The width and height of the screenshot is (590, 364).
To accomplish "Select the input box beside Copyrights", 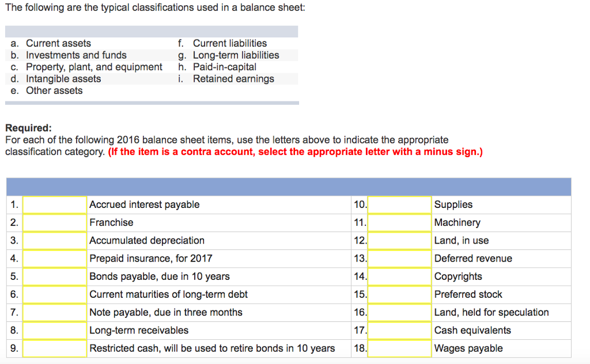I will click(x=400, y=276).
